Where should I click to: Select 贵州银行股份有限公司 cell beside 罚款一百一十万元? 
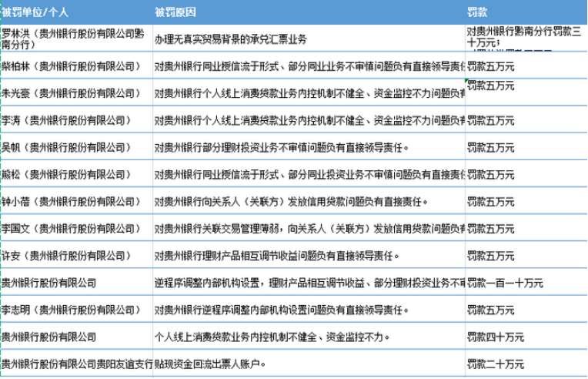76,281
